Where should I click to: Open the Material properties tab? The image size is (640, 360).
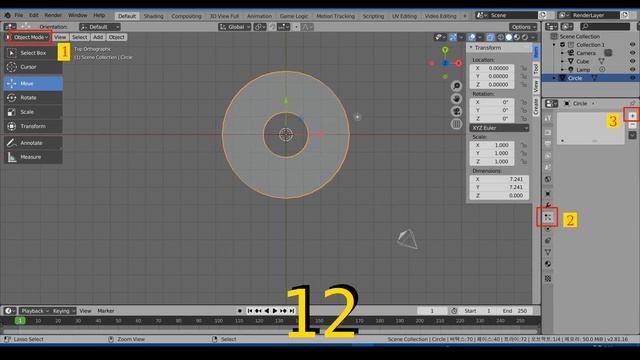(548, 264)
